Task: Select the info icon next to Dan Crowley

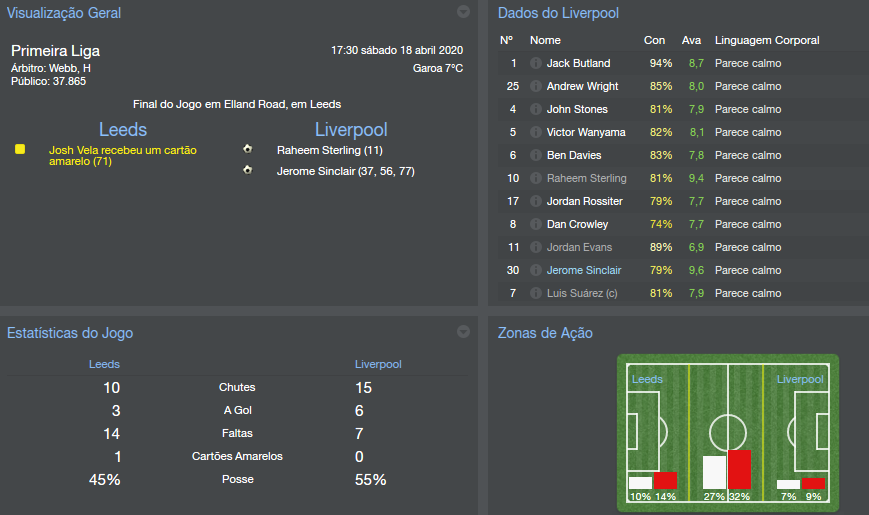Action: click(535, 224)
